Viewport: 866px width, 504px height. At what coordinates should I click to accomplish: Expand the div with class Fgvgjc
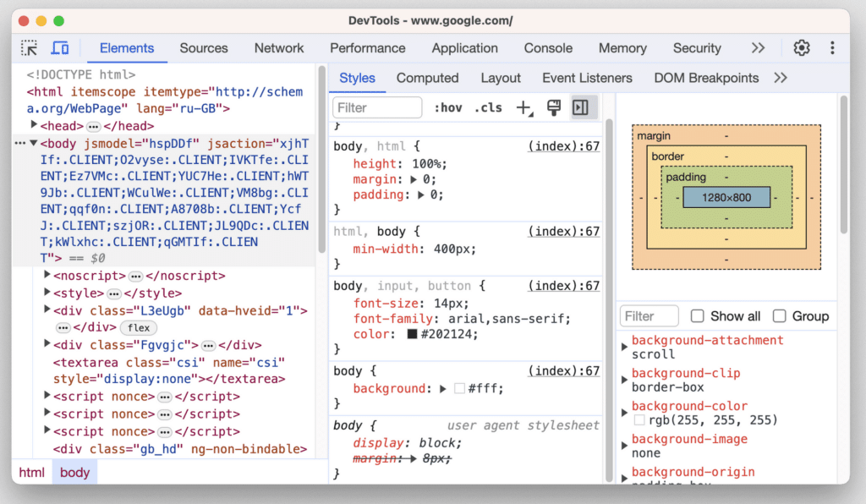pos(48,344)
